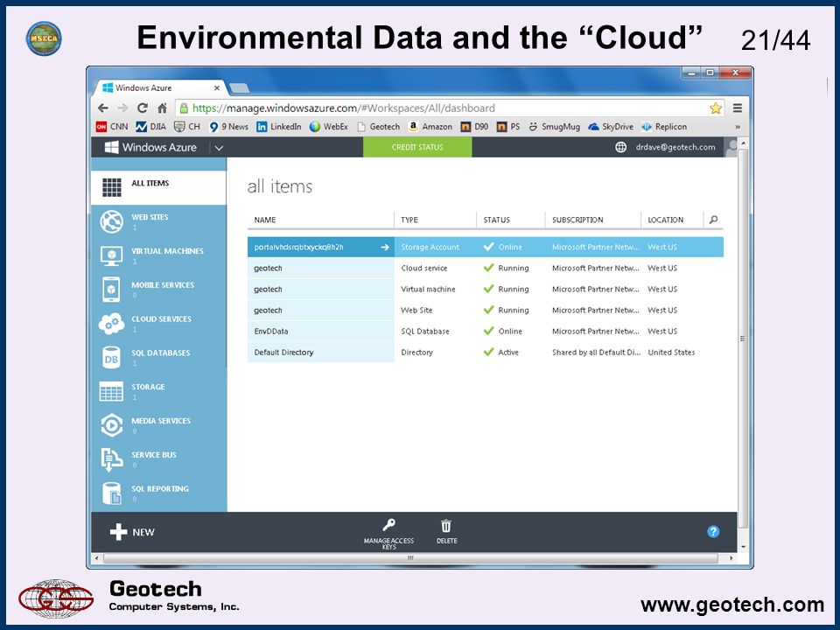Click the Manage Access Keys key icon
This screenshot has height=630, width=840.
tap(388, 525)
